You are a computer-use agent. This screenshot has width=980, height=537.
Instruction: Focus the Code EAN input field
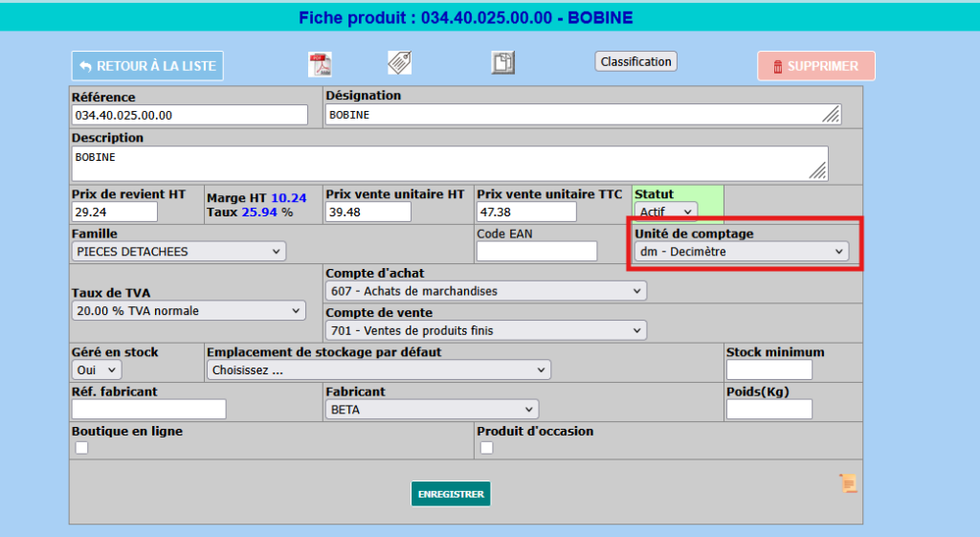(536, 252)
